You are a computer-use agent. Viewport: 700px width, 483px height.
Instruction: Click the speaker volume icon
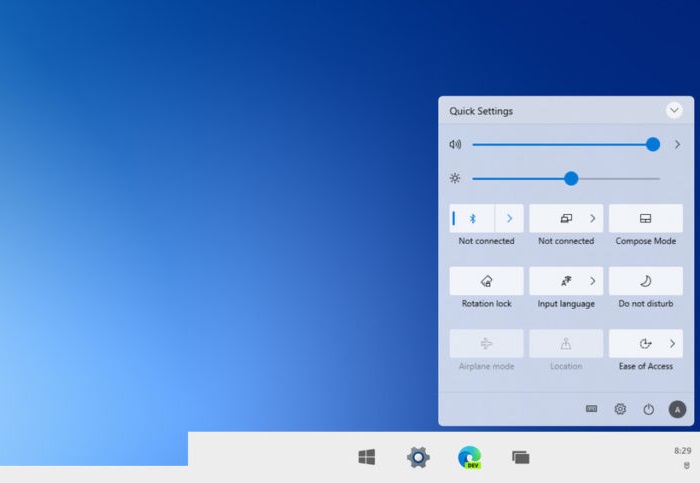pos(455,144)
